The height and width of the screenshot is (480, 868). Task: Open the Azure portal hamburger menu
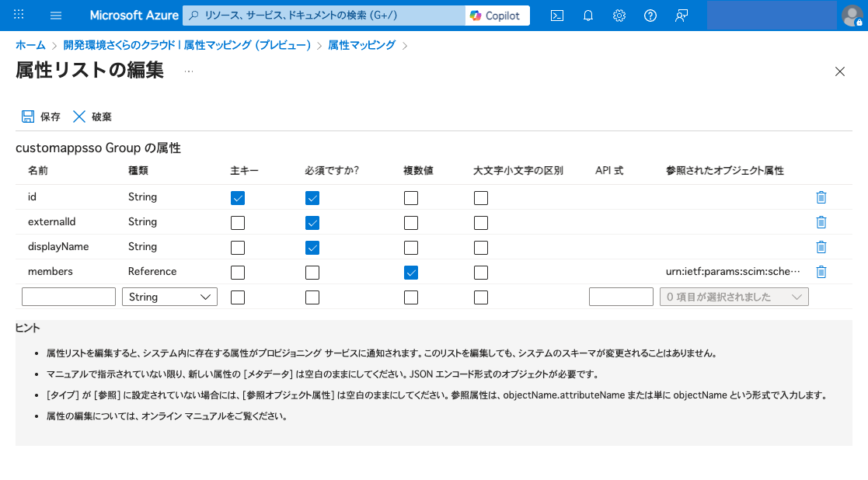[55, 16]
